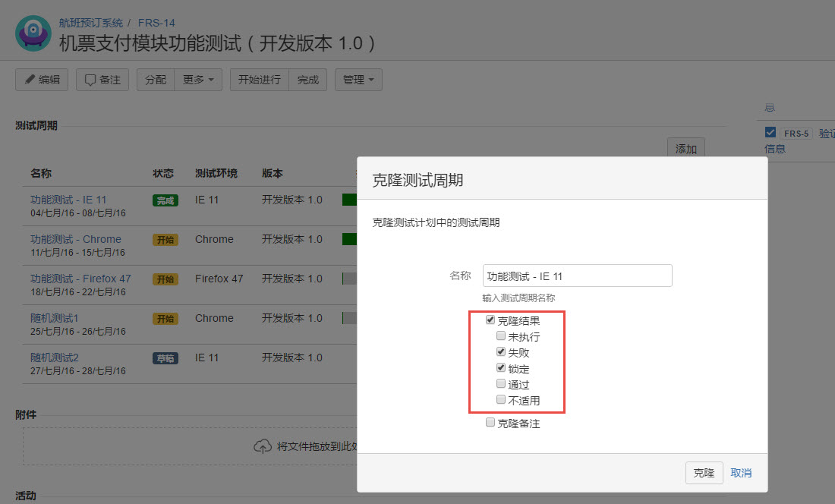835x504 pixels.
Task: Toggle the FRS-5 checkbox on the right
Action: (x=770, y=133)
